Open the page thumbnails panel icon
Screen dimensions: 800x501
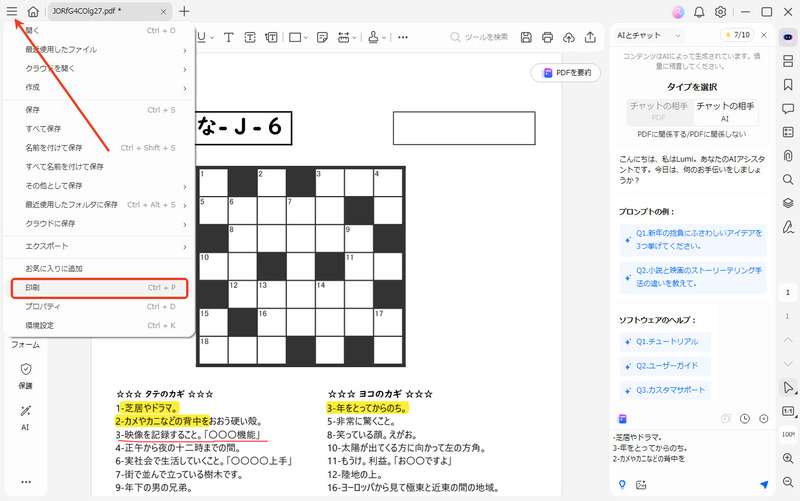pos(788,61)
